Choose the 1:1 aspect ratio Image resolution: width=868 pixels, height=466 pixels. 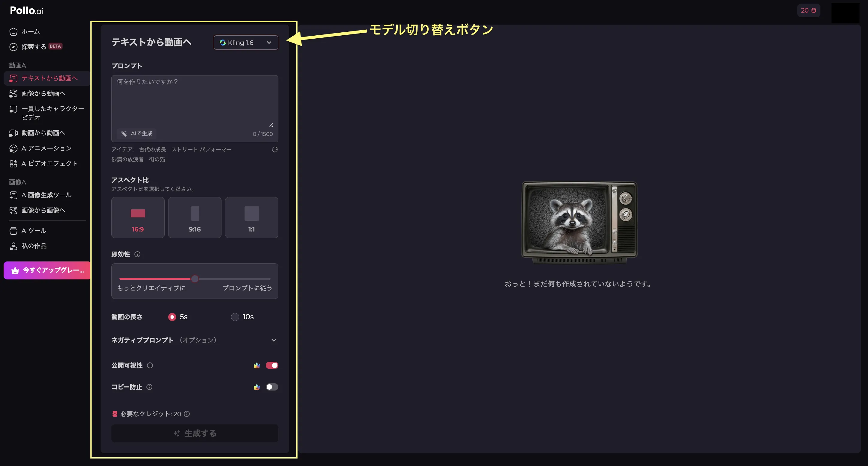coord(252,217)
